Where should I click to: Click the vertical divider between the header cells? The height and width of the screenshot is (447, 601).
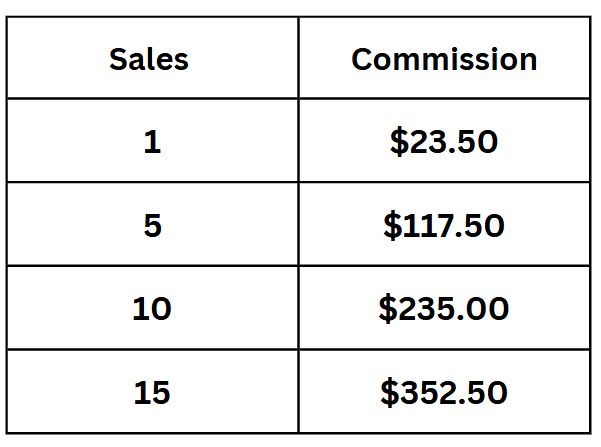click(x=298, y=59)
